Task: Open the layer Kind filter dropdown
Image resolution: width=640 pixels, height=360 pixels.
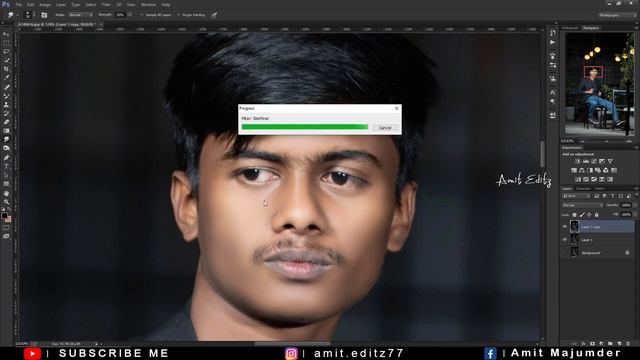Action: tap(576, 196)
